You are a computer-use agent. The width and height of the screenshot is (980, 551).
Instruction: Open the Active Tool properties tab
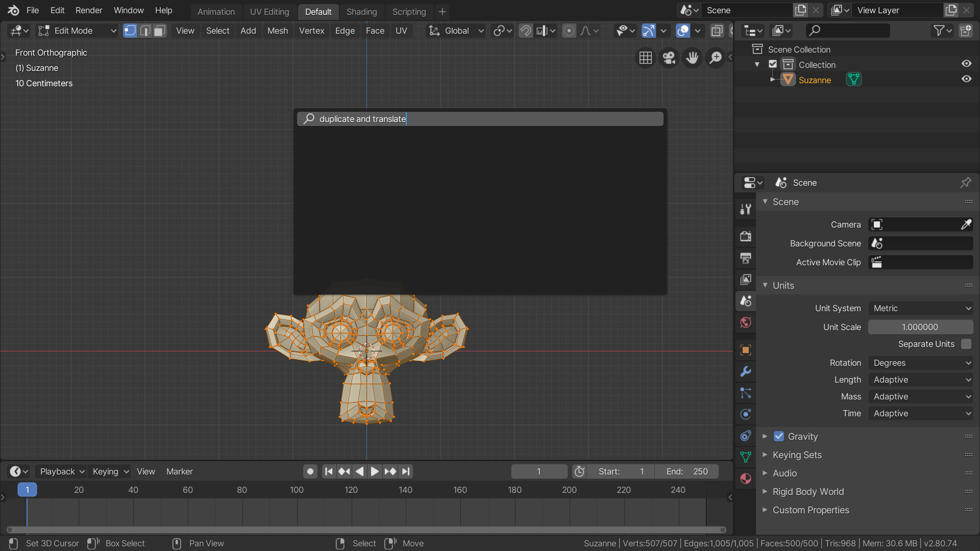pos(746,209)
